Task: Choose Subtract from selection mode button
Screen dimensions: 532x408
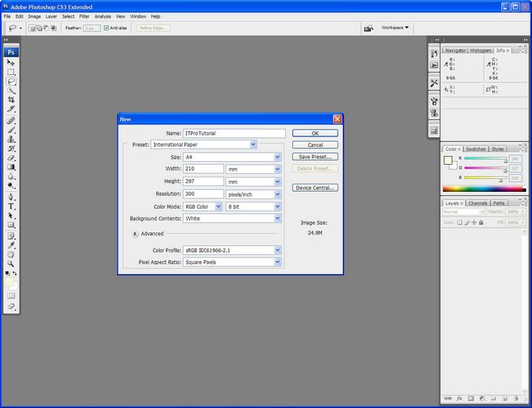Action: pos(46,28)
